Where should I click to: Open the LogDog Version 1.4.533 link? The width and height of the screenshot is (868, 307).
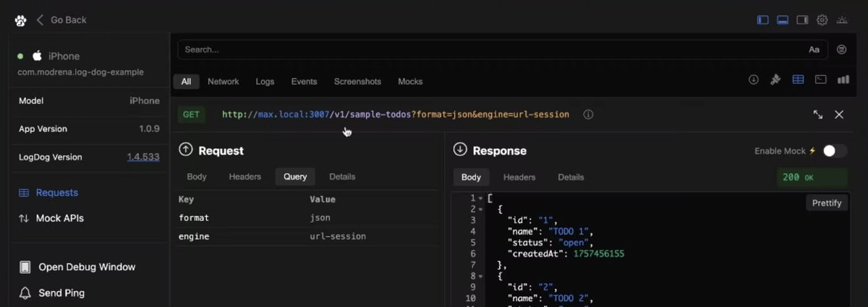143,157
